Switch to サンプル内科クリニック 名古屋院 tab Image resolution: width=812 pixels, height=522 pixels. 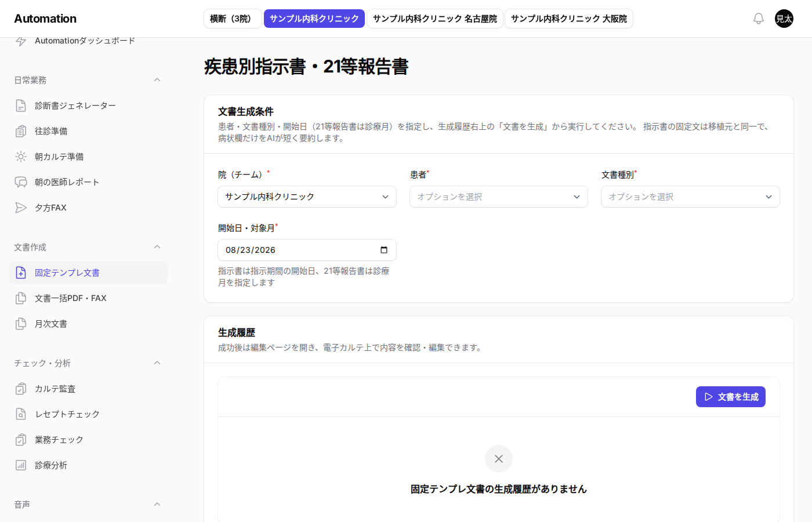coord(435,19)
